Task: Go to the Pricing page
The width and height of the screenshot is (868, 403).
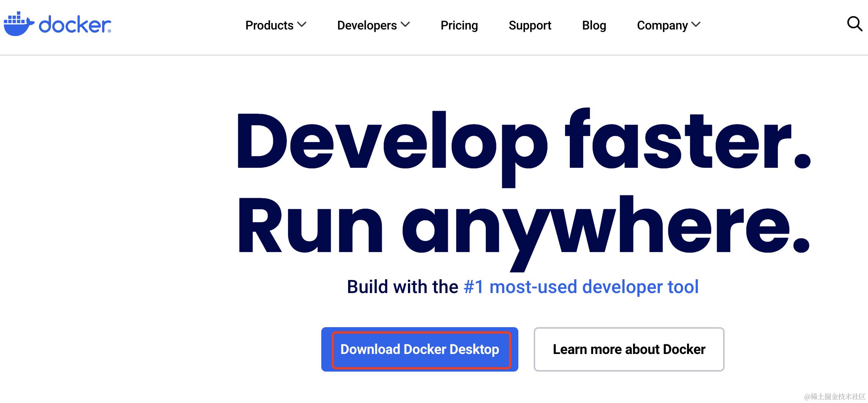Action: click(x=459, y=25)
